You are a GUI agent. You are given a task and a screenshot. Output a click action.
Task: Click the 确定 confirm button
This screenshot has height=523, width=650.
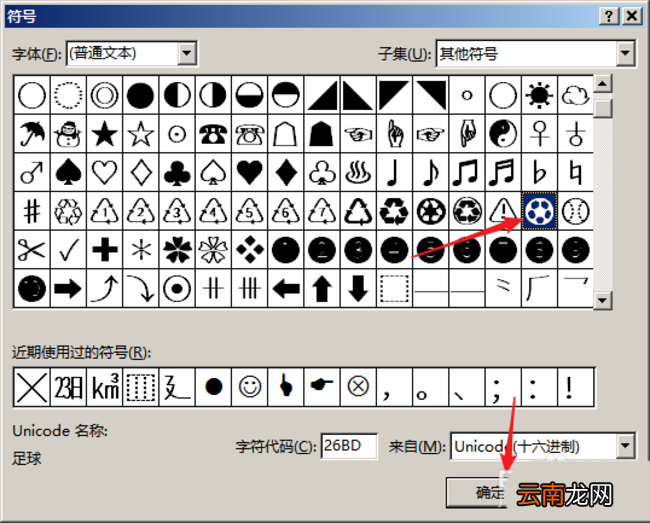click(477, 492)
